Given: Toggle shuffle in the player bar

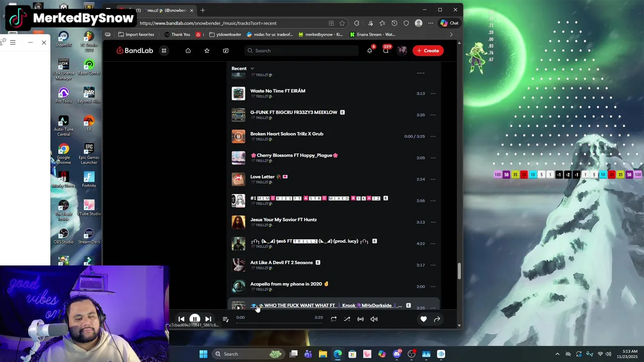Looking at the screenshot, I should pyautogui.click(x=347, y=319).
